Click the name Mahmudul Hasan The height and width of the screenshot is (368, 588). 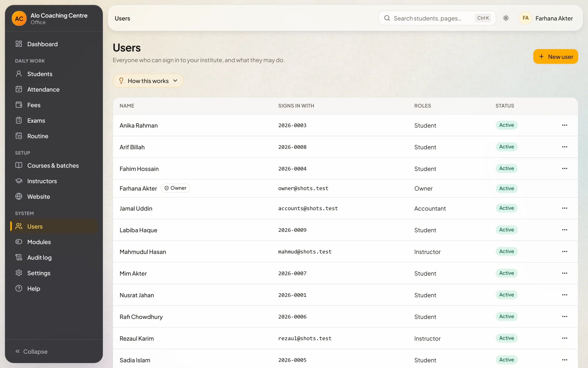(143, 252)
